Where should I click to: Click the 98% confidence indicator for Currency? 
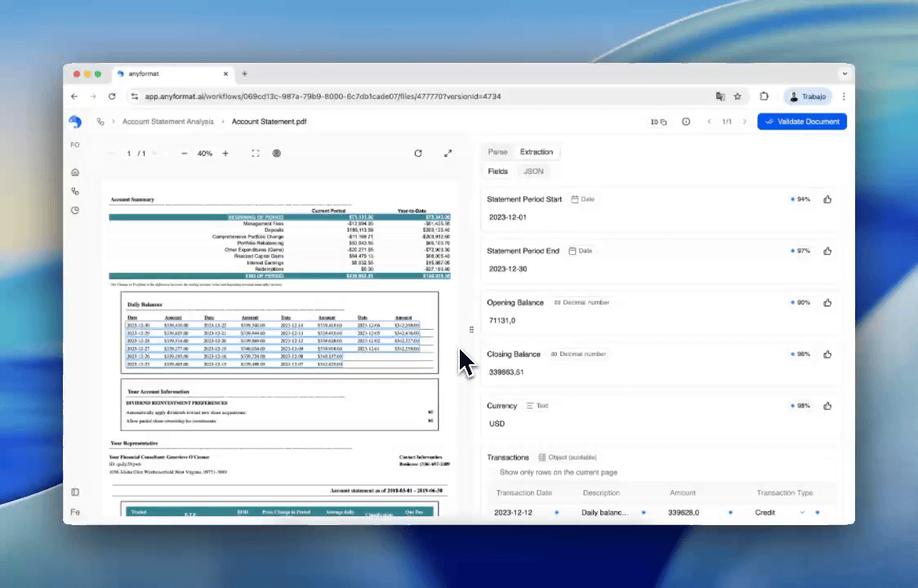tap(800, 406)
